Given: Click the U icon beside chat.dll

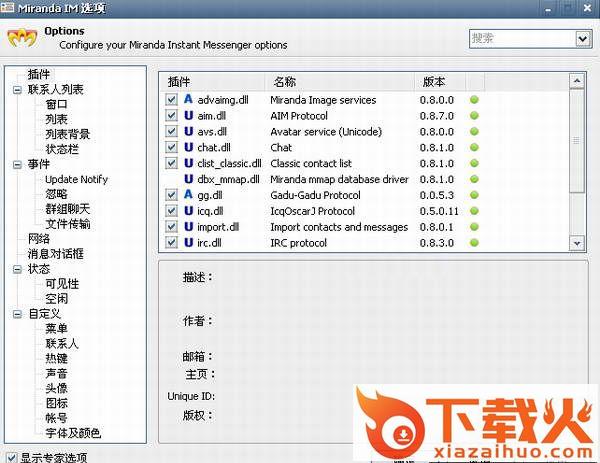Looking at the screenshot, I should tap(188, 147).
